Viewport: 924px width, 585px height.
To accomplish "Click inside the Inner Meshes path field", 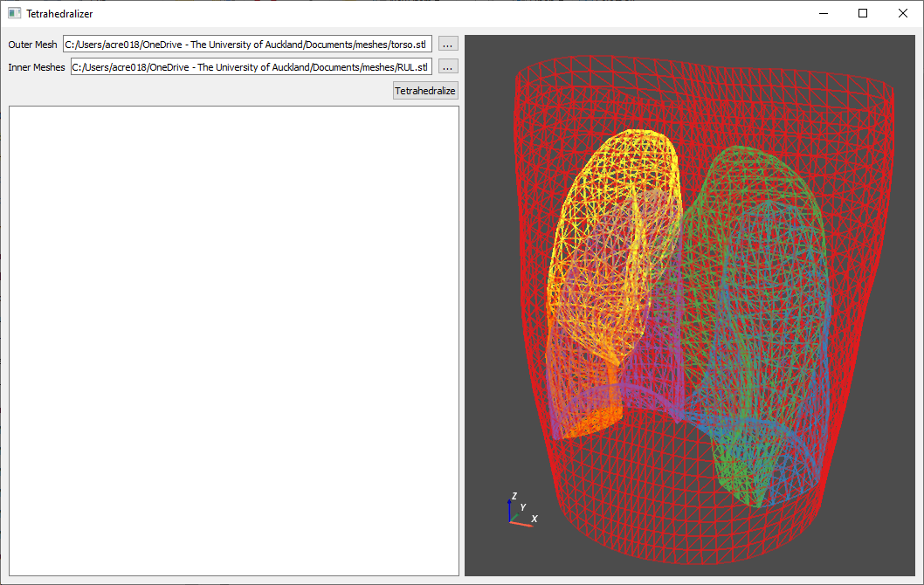I will pyautogui.click(x=249, y=66).
